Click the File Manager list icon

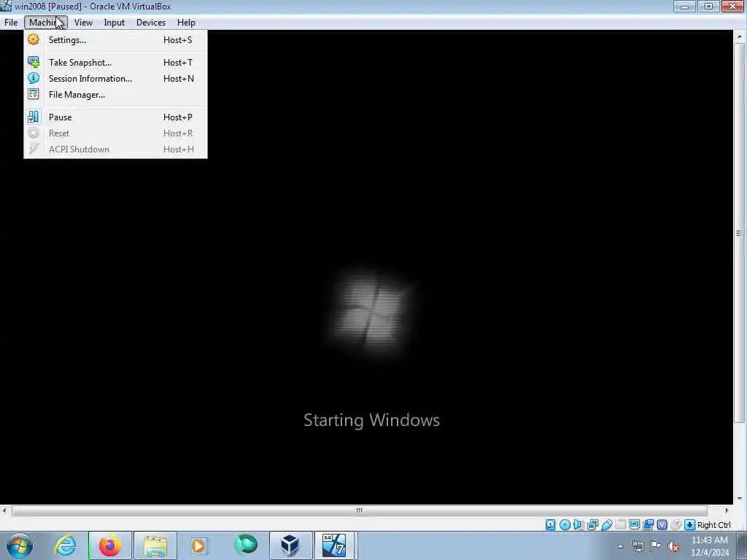pos(34,94)
